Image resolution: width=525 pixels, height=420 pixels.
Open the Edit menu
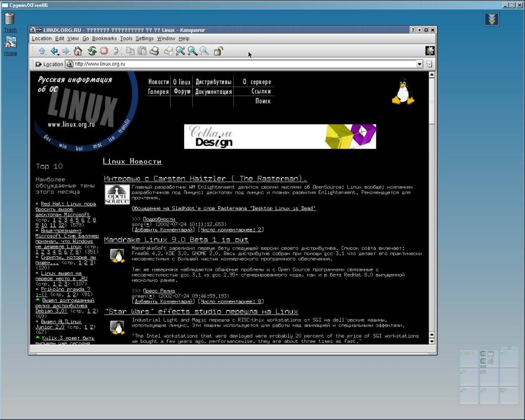click(60, 38)
